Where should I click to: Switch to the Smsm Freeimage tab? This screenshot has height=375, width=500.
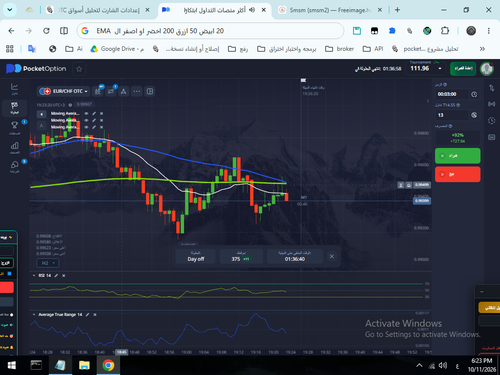(329, 10)
